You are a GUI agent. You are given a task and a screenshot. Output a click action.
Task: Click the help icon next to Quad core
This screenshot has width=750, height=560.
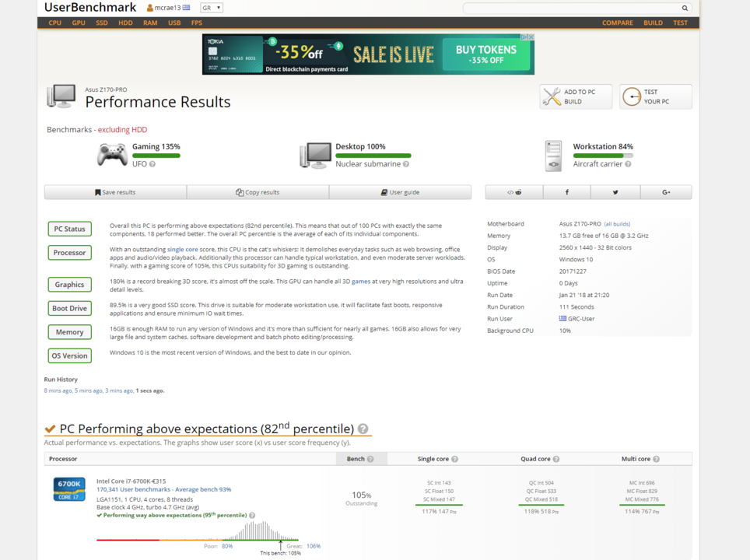(555, 459)
